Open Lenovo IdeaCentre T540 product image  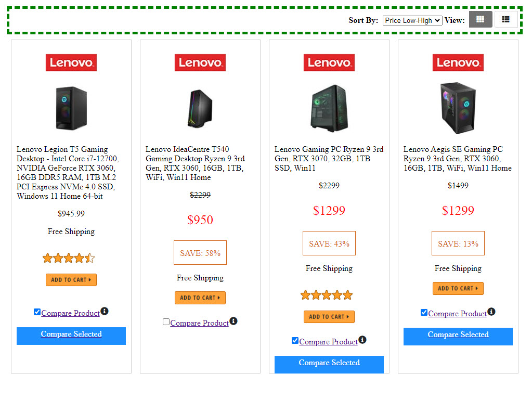click(x=200, y=108)
